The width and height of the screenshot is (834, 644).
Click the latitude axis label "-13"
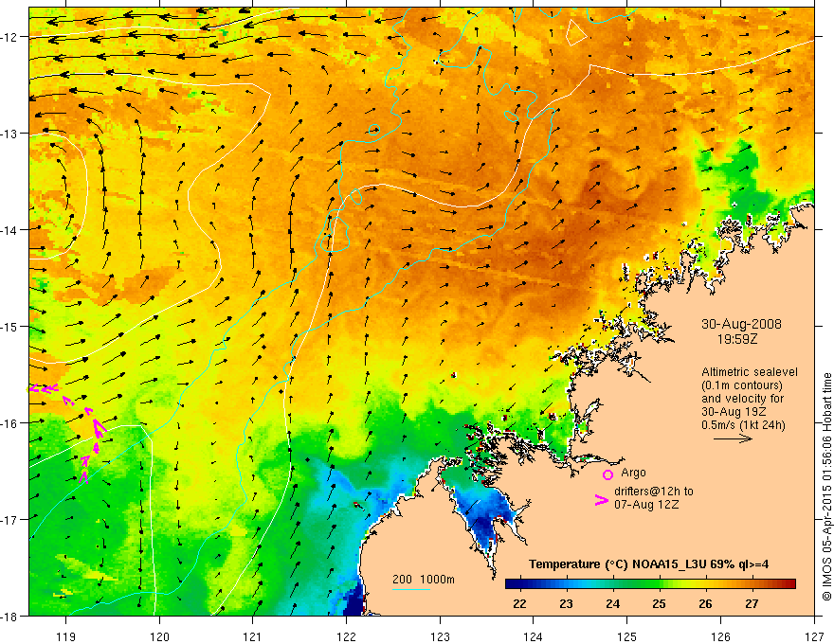(9, 134)
